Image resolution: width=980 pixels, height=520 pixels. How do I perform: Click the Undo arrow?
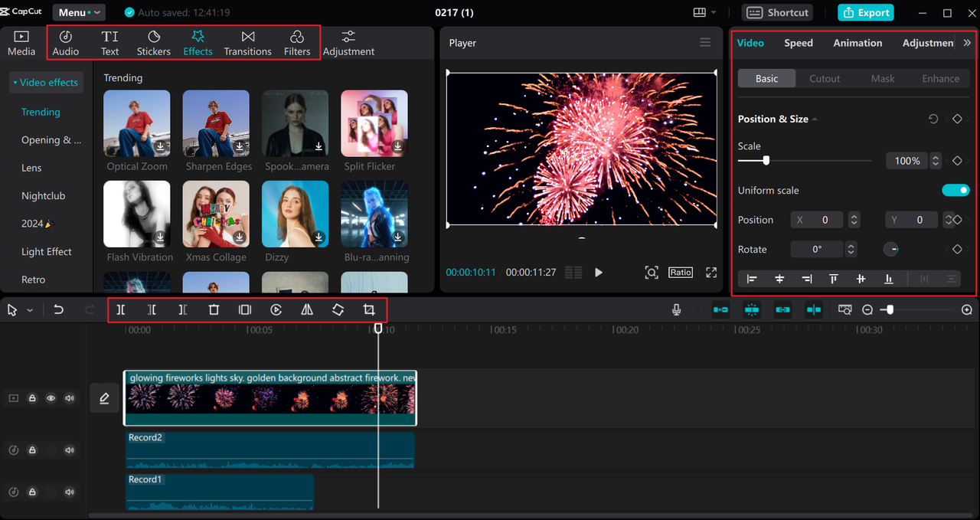click(59, 310)
